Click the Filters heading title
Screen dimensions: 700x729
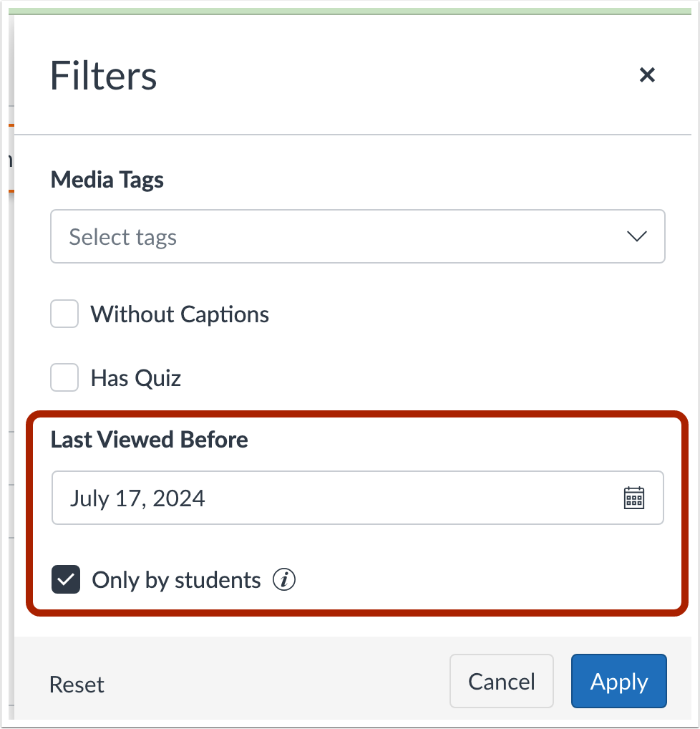click(104, 75)
